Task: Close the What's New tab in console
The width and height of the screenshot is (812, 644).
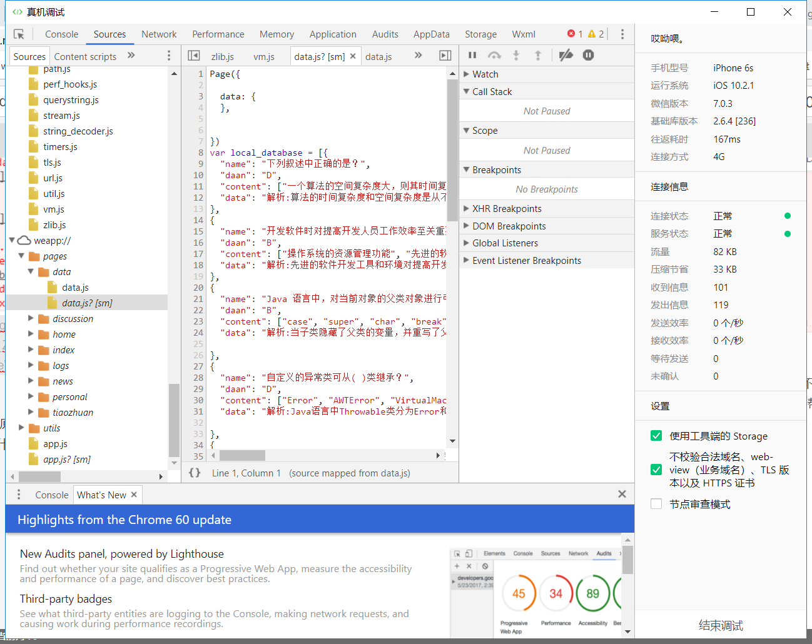Action: (x=133, y=494)
